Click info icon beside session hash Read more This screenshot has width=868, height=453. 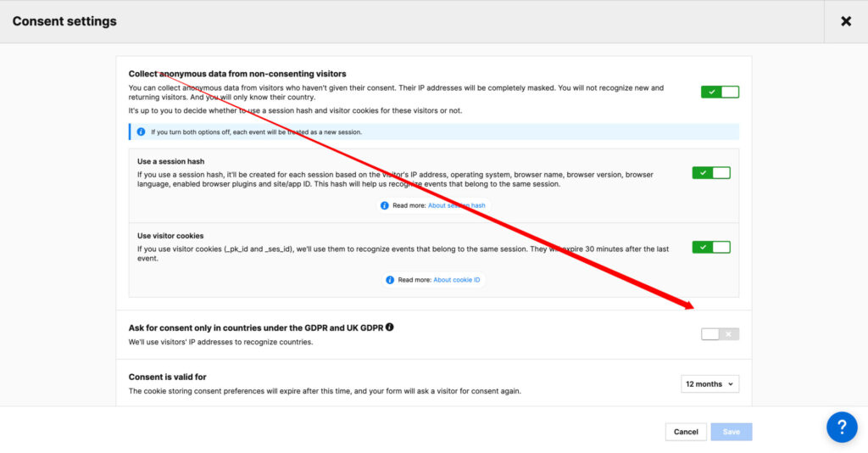(385, 205)
